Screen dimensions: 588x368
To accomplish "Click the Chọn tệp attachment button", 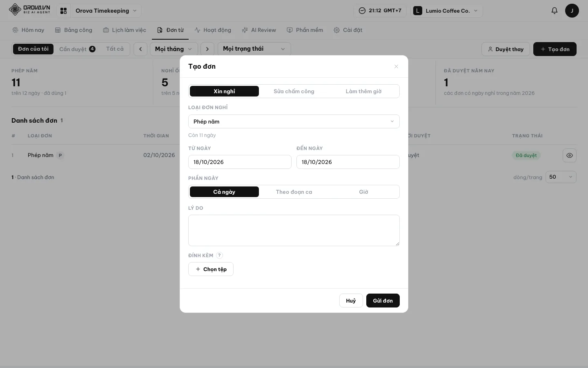I will tap(211, 269).
